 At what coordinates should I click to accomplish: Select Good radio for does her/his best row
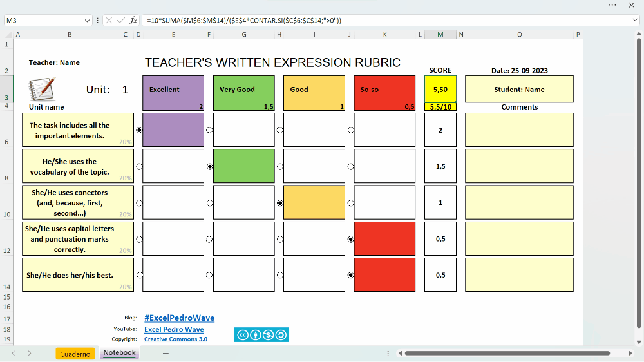click(280, 275)
